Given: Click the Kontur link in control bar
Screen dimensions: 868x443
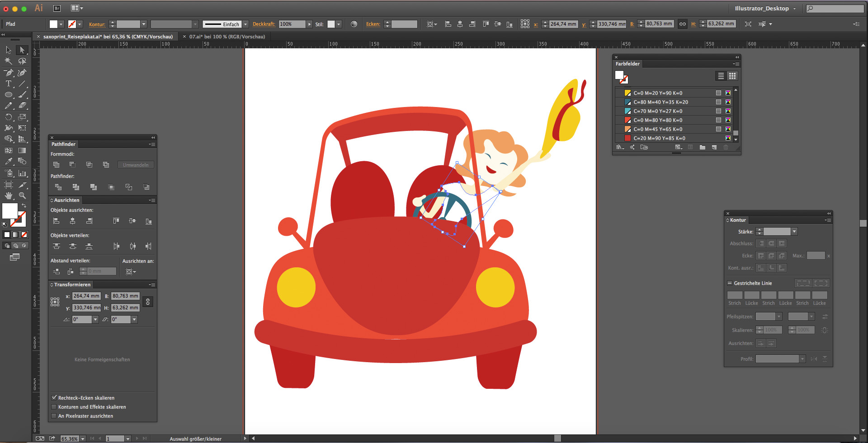Looking at the screenshot, I should click(x=97, y=24).
